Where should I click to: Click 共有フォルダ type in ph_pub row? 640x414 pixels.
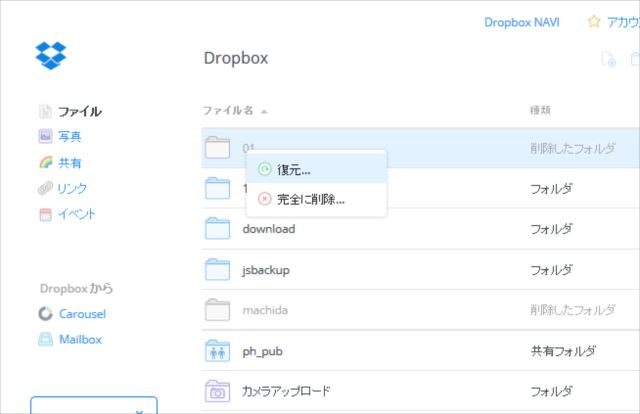tap(563, 351)
